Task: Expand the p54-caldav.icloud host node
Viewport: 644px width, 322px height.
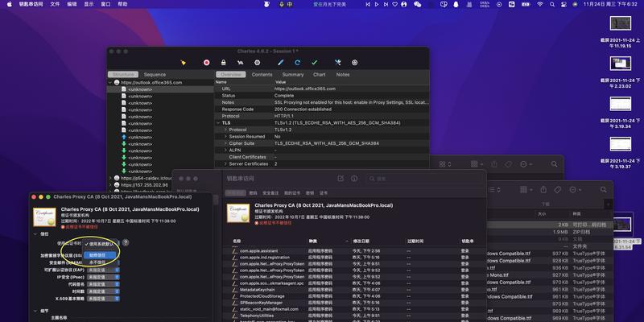Action: pyautogui.click(x=110, y=178)
